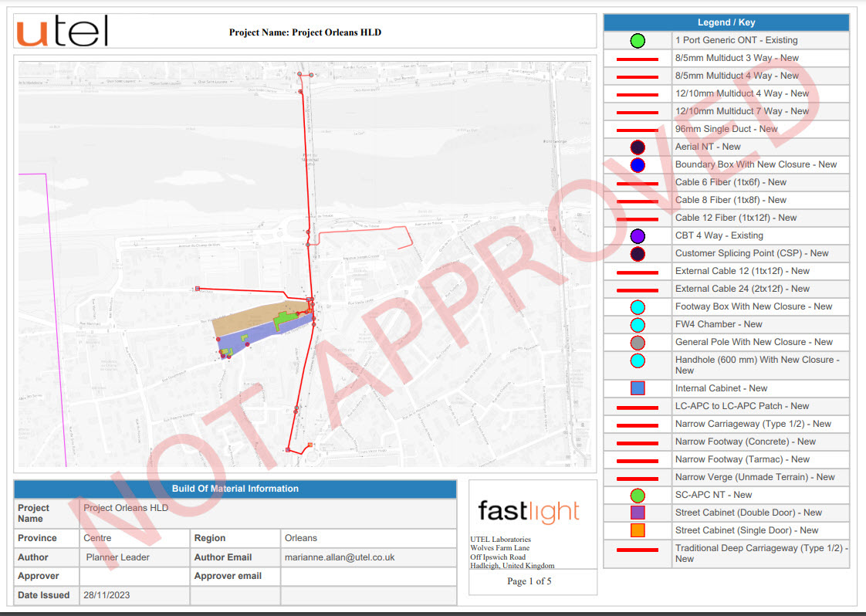This screenshot has width=866, height=616.
Task: Click the Narrow Footway (Tarmac) line symbol
Action: coord(638,461)
